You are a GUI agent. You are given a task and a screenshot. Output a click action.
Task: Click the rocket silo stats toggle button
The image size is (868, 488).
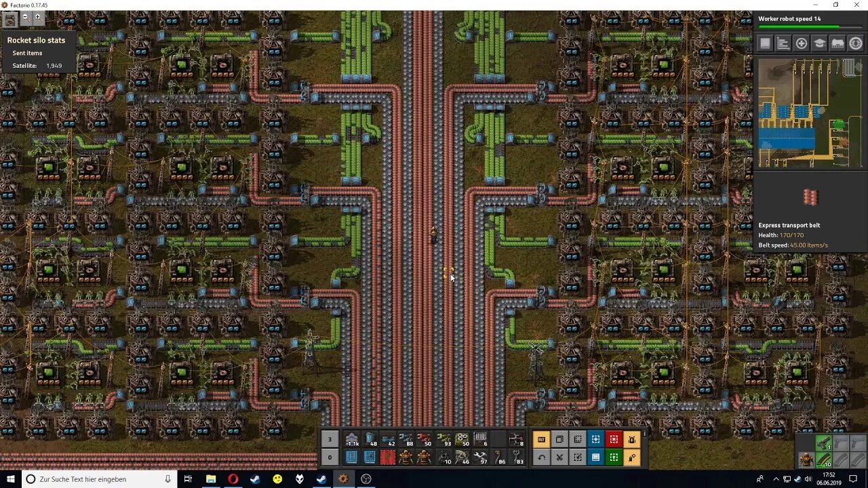click(9, 20)
